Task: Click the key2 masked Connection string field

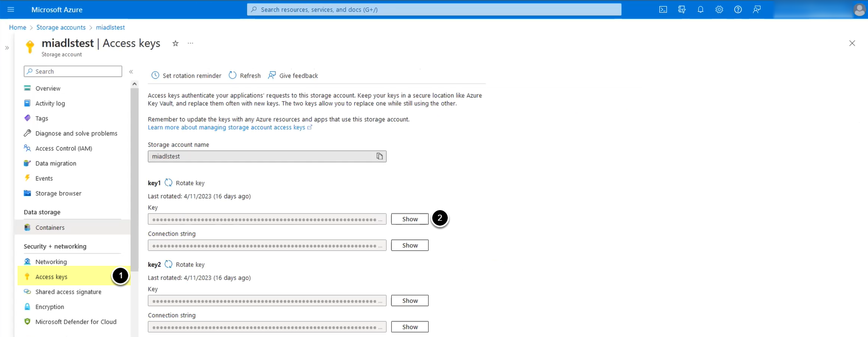Action: pyautogui.click(x=267, y=327)
